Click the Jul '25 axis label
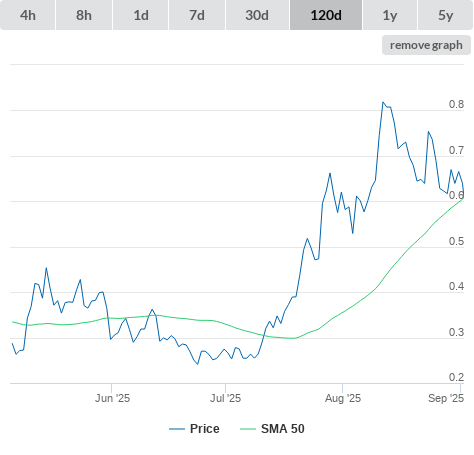Screen dimensions: 474x455 225,398
